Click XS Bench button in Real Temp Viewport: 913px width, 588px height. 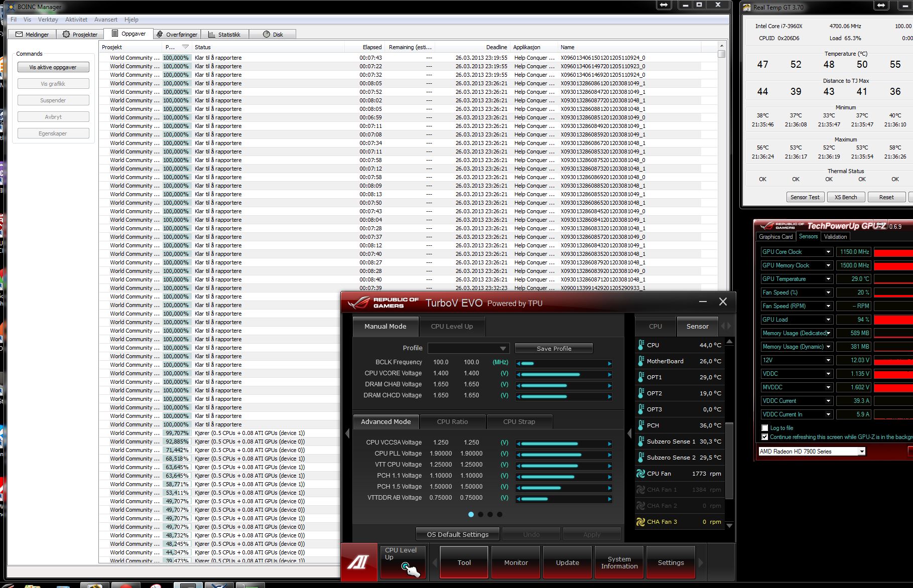(846, 197)
